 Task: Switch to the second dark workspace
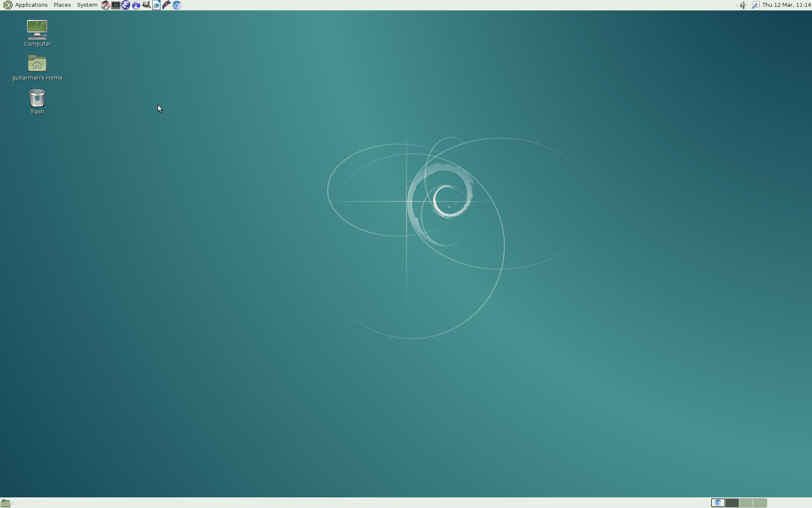coord(732,503)
